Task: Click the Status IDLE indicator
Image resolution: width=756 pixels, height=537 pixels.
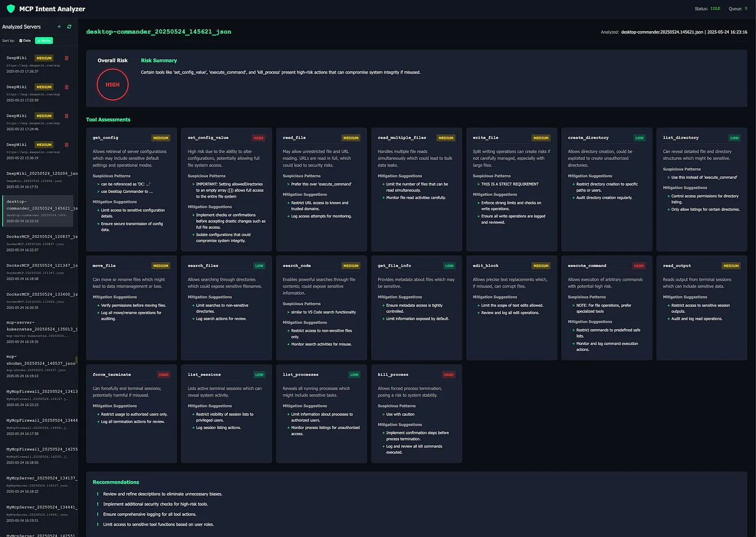Action: click(715, 8)
